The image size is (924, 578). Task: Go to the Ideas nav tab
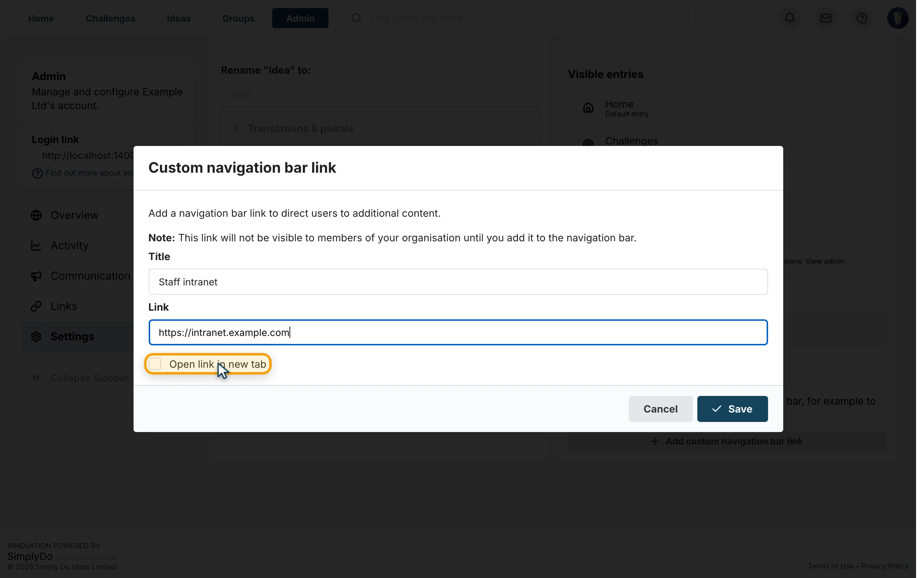(179, 18)
